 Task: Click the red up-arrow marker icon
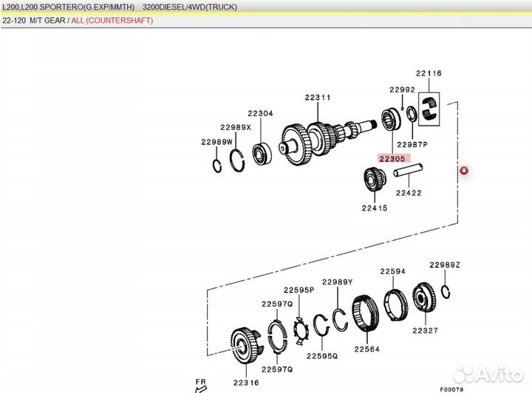pos(465,171)
